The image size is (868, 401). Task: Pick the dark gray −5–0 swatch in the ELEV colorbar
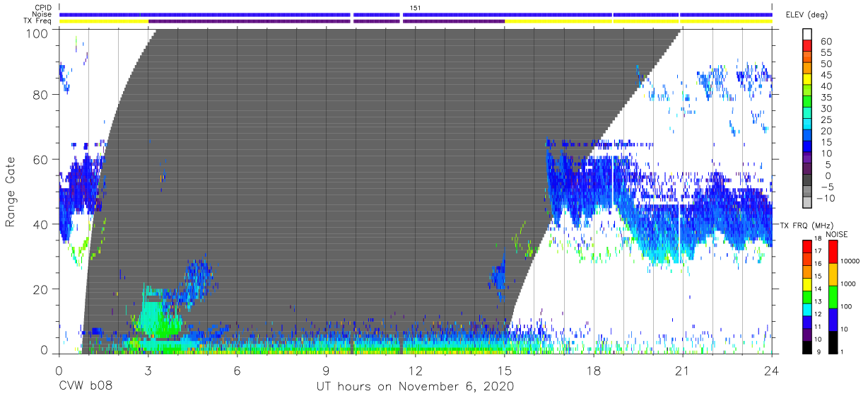807,181
